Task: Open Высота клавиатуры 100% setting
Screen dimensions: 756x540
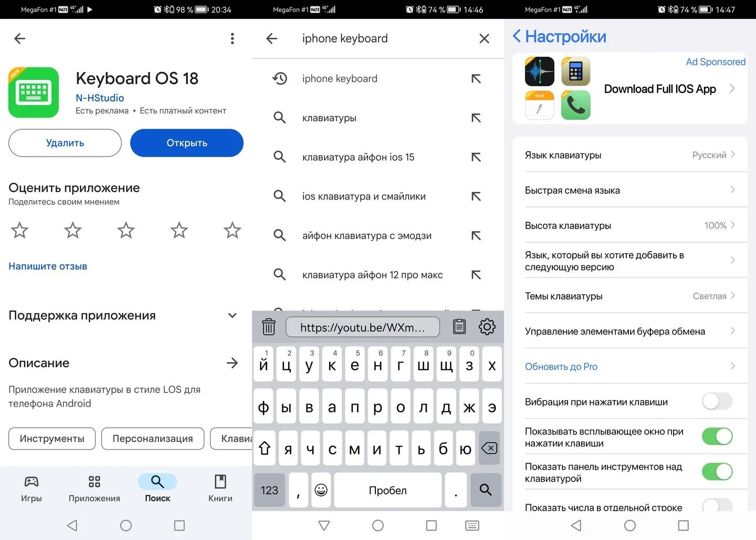Action: 630,225
